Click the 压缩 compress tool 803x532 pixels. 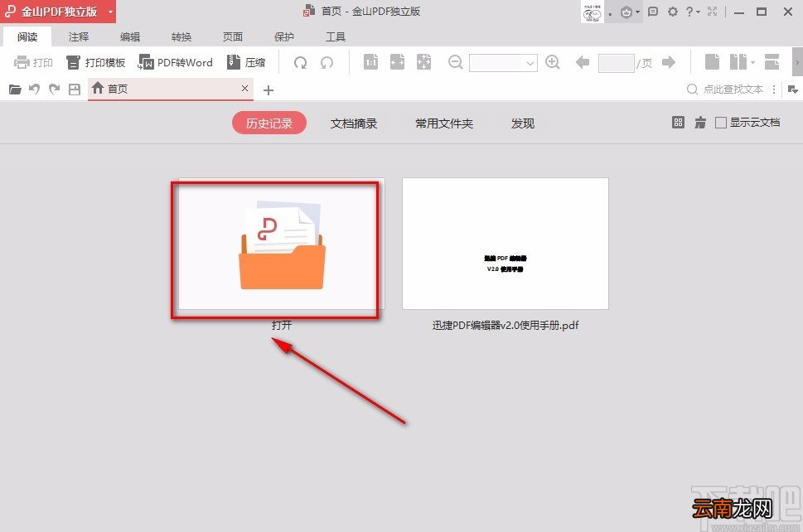[x=246, y=62]
